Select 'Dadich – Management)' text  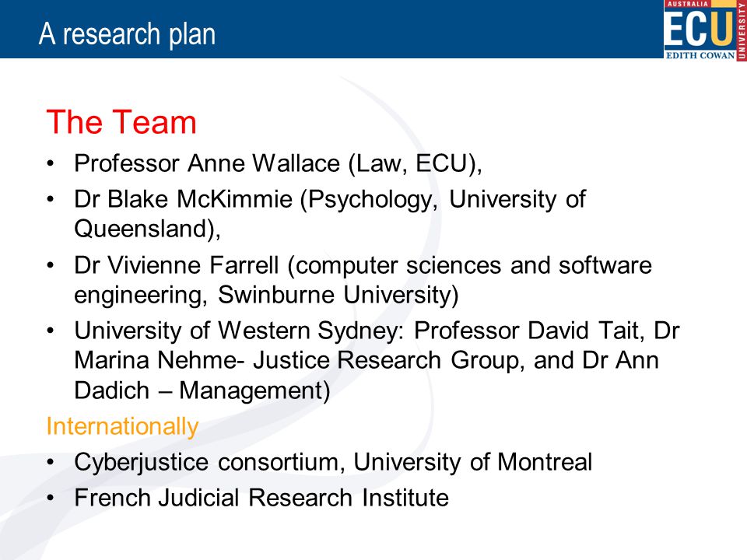(202, 391)
